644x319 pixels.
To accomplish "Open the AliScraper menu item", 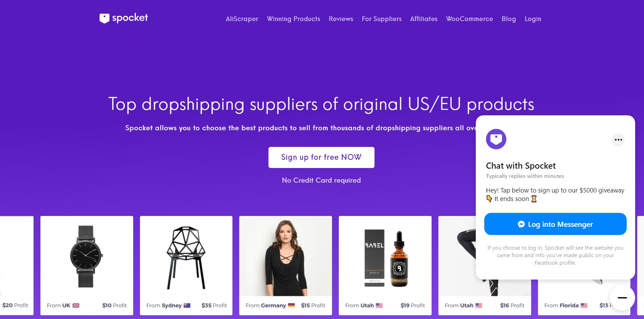I will click(x=242, y=19).
